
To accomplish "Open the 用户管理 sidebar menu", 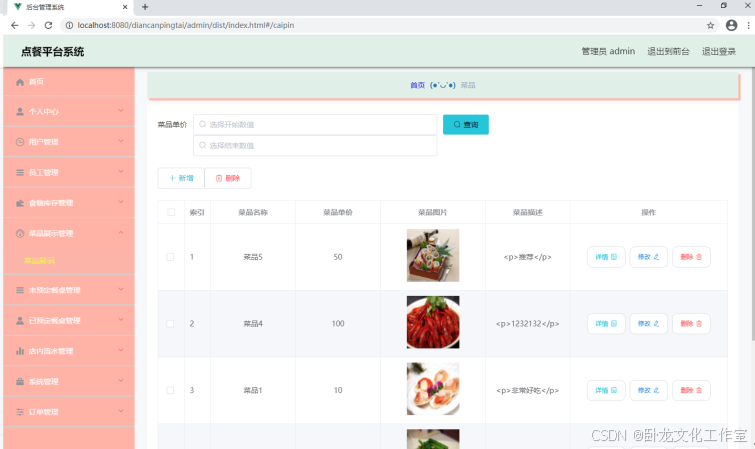I will tap(69, 142).
